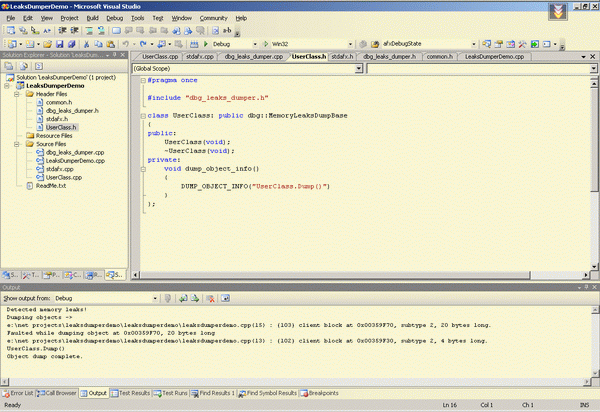Click Properties icon in Solution Explorer toolbar
This screenshot has width=600, height=412.
pos(8,66)
